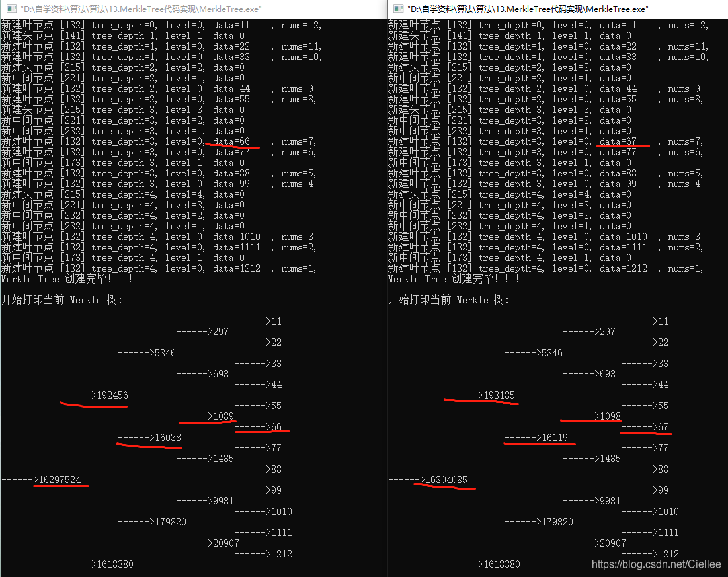Click node 1618380 in the right tree
This screenshot has height=577, width=728.
[501, 564]
